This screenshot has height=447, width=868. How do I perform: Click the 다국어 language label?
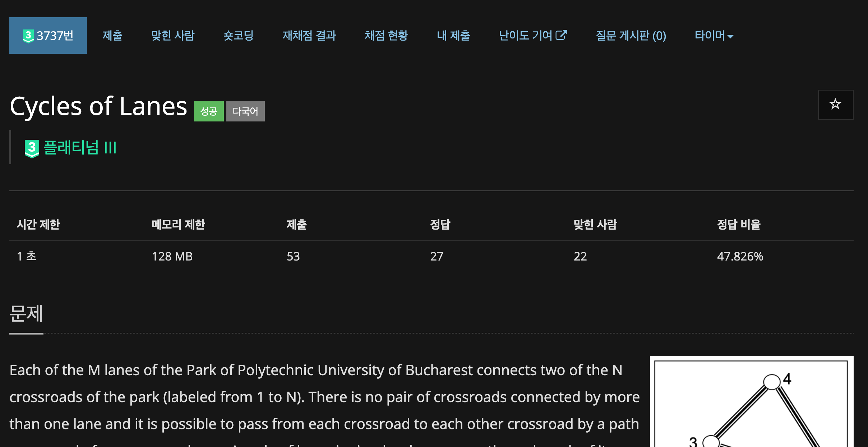245,111
